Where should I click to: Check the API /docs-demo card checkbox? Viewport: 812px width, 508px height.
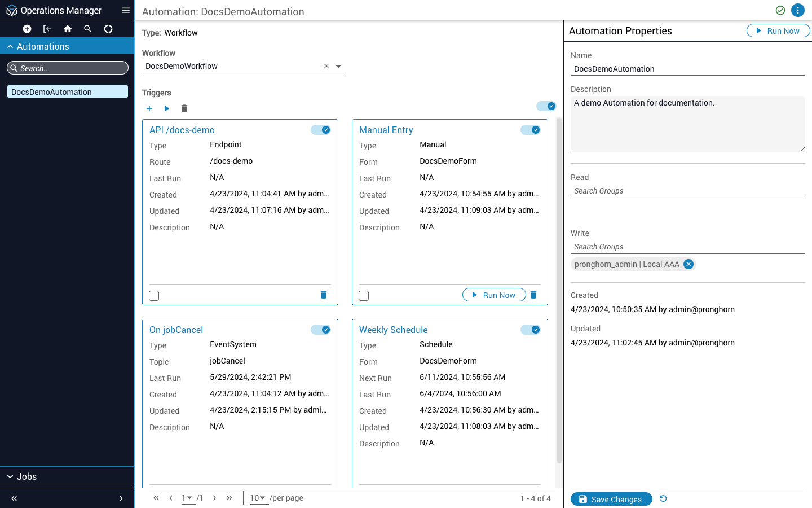click(154, 296)
